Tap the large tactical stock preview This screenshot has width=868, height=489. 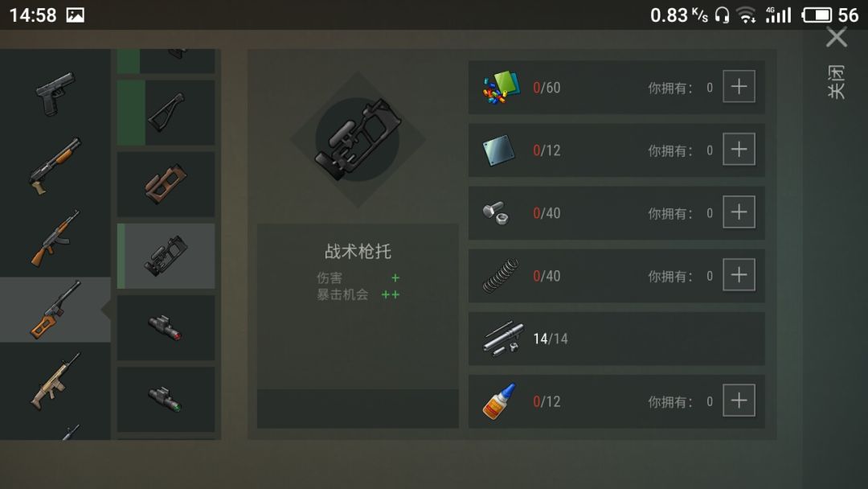tap(358, 140)
